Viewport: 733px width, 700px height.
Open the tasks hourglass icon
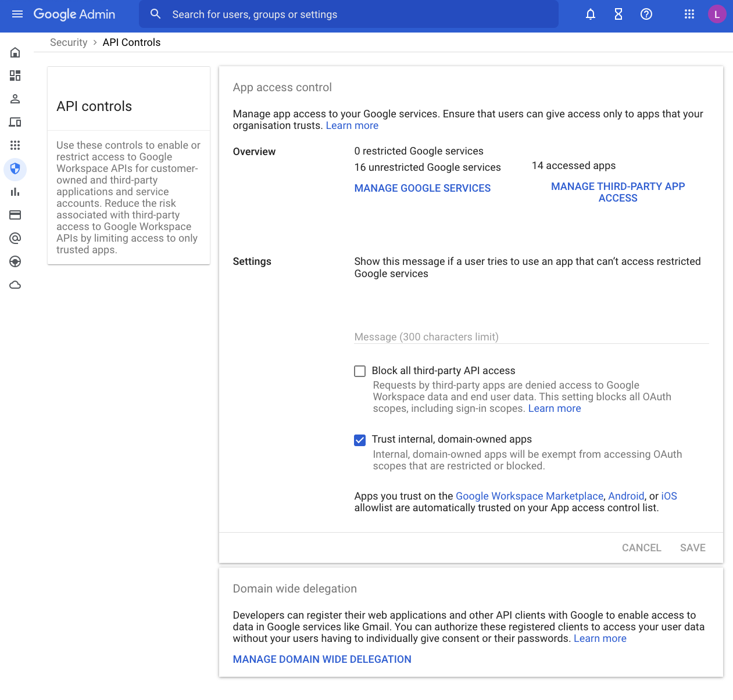click(x=618, y=14)
